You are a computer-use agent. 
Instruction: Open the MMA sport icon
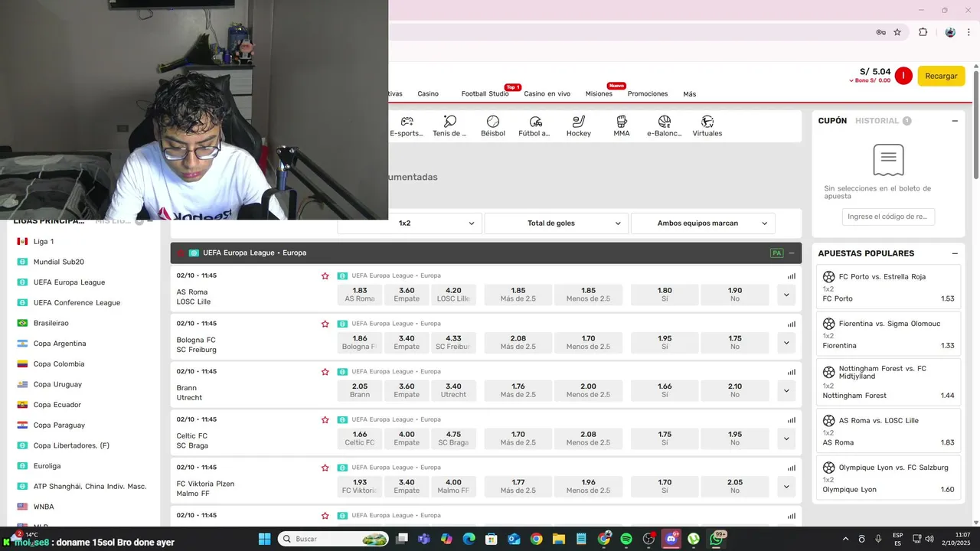pyautogui.click(x=622, y=126)
